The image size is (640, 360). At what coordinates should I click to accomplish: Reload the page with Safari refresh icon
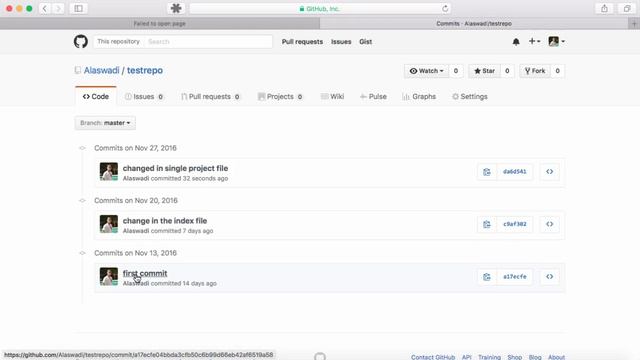[445, 9]
